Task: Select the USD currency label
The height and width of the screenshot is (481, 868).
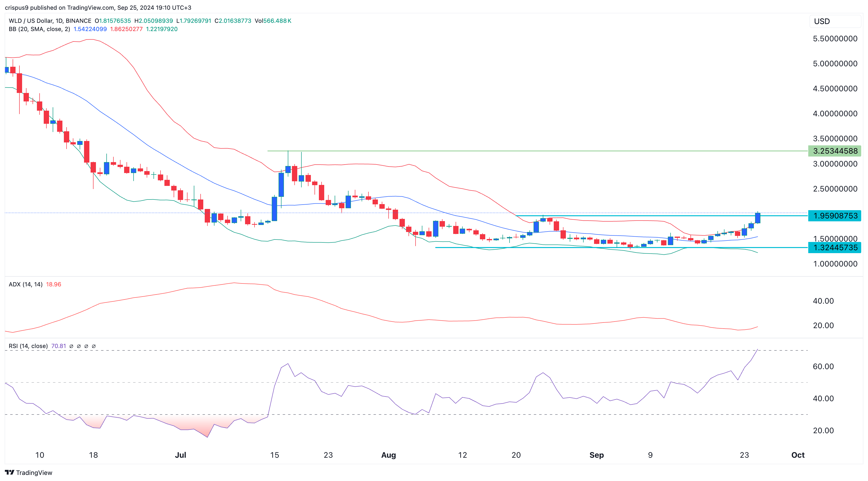Action: coord(822,21)
